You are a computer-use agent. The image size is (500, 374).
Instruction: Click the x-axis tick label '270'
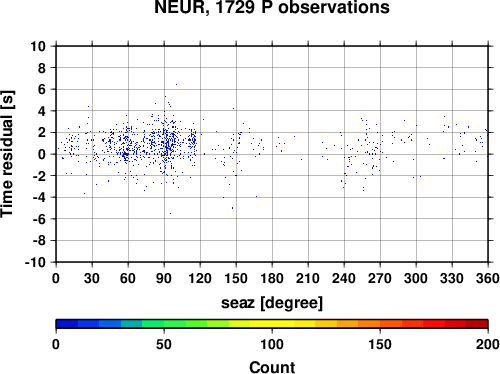pos(380,278)
